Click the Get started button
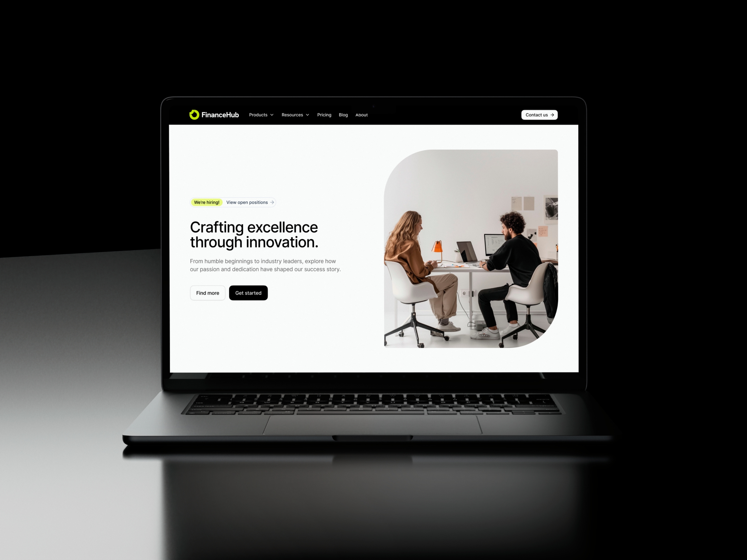 pyautogui.click(x=248, y=292)
